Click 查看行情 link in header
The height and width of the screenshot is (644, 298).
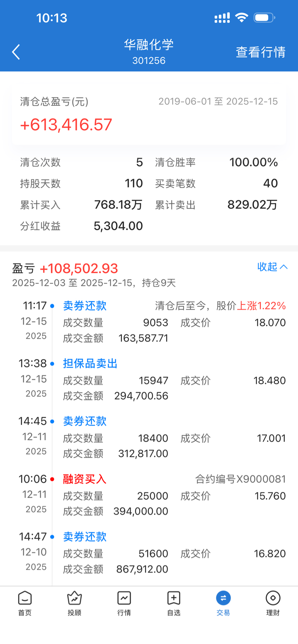tap(260, 52)
